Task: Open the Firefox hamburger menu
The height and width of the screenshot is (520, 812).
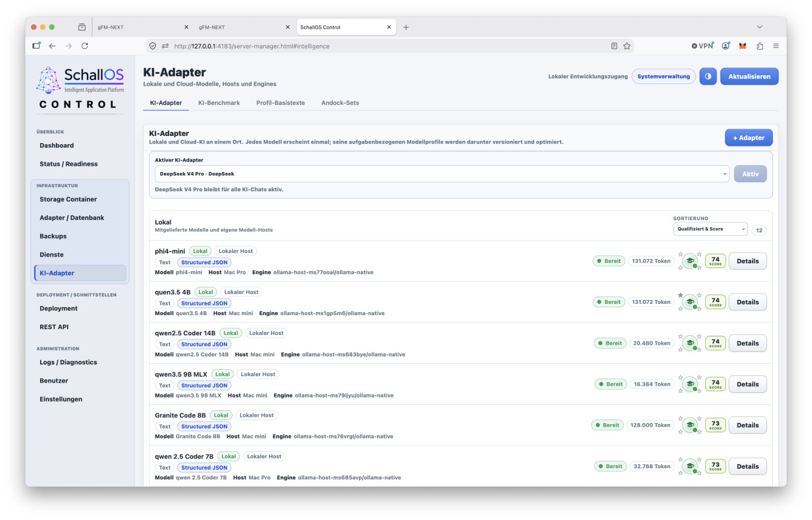Action: coord(776,46)
